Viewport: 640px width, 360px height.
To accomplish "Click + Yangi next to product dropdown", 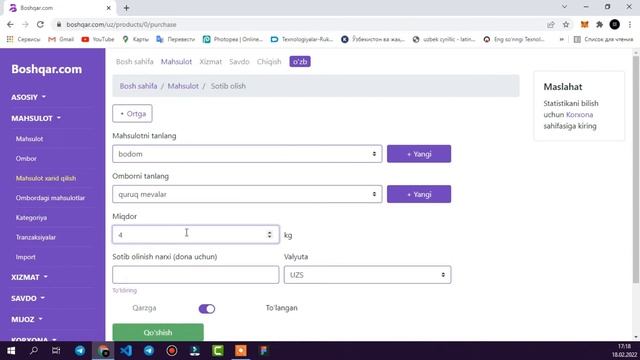I will click(419, 154).
